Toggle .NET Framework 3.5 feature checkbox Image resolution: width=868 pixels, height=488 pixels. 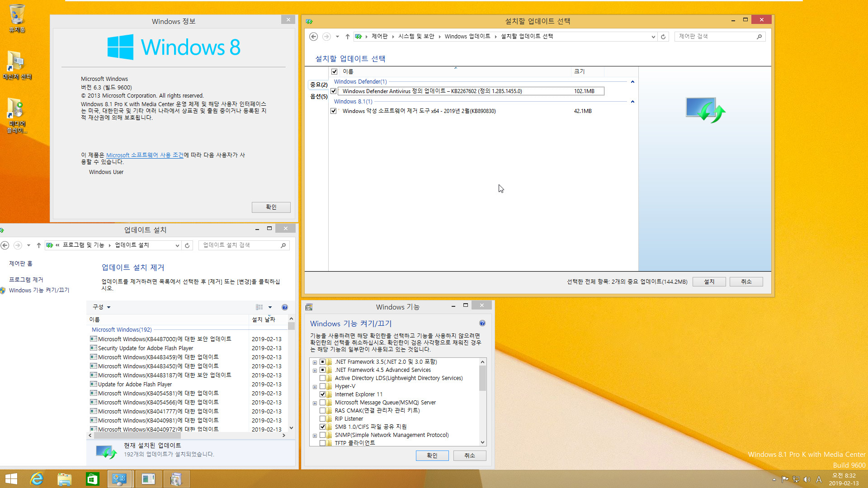(x=323, y=362)
